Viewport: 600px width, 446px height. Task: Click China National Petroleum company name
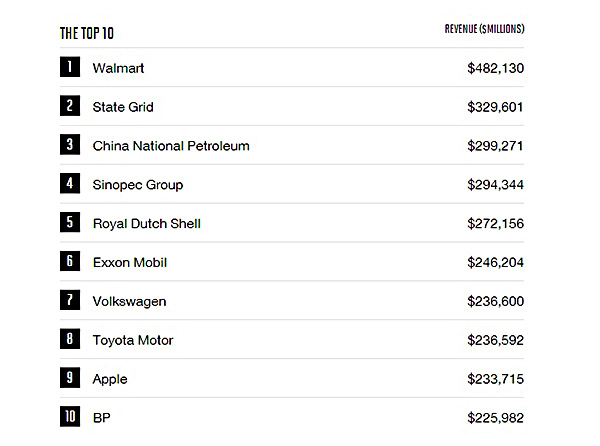(x=171, y=146)
